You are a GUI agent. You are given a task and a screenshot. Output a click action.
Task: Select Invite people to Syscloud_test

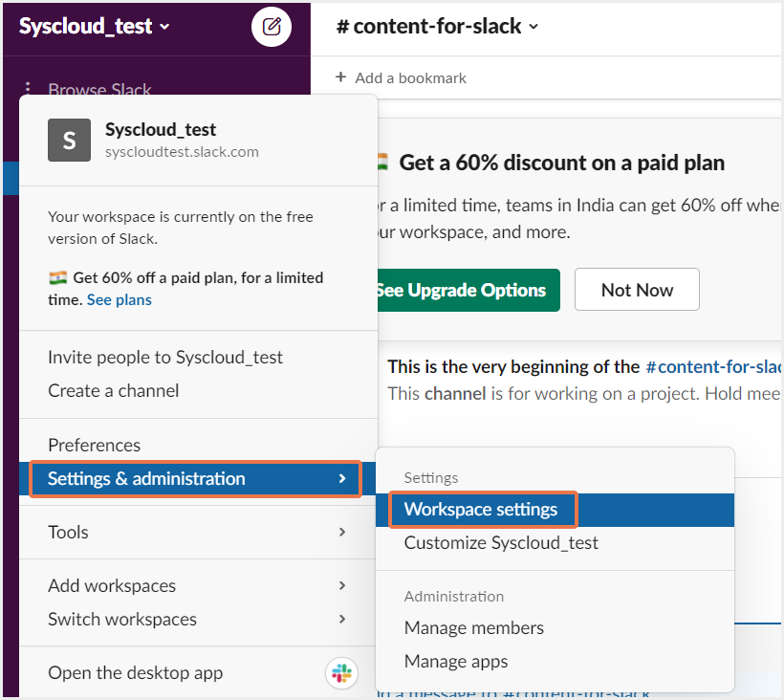tap(165, 357)
